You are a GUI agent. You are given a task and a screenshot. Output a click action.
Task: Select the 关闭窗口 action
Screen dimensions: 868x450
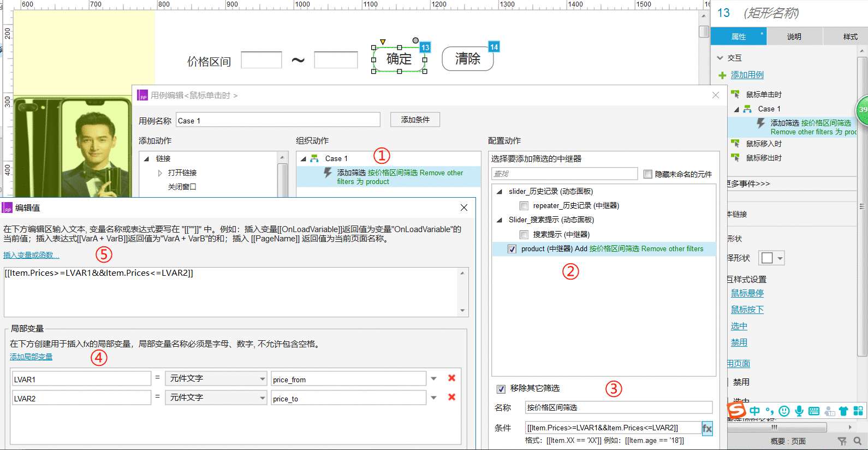pyautogui.click(x=182, y=187)
